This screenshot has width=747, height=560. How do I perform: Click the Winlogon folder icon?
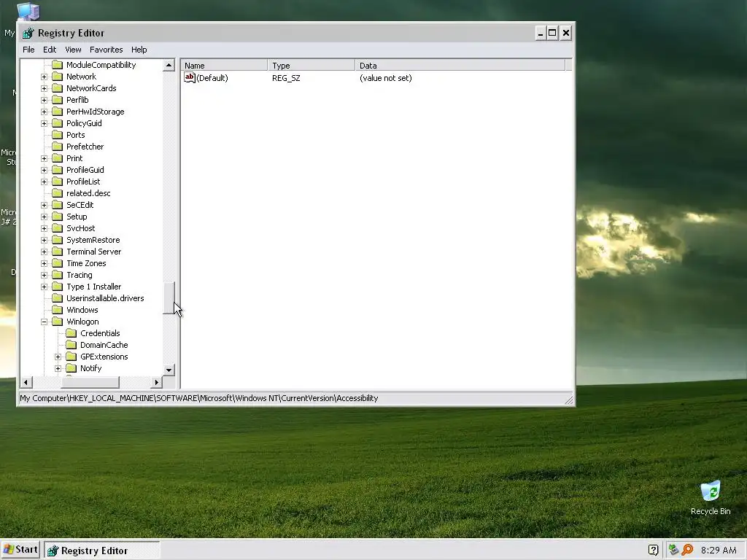57,322
